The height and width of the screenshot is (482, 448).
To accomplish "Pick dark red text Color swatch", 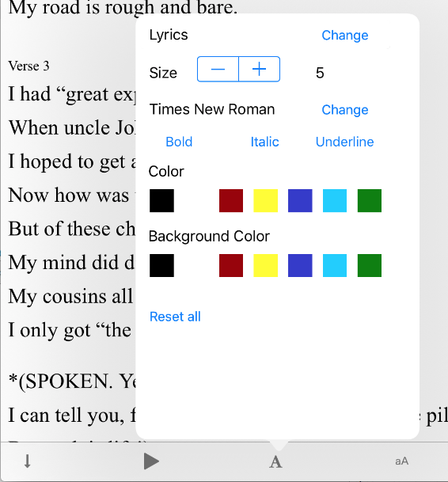I will [x=231, y=201].
